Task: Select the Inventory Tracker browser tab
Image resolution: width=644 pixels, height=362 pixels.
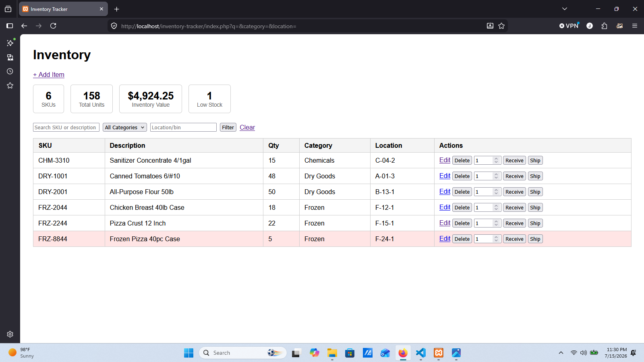Action: [x=63, y=9]
